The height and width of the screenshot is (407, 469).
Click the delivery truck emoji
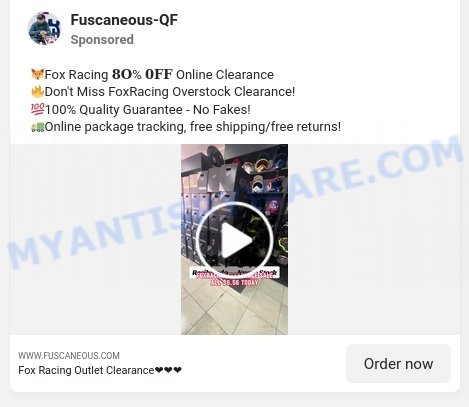click(37, 127)
